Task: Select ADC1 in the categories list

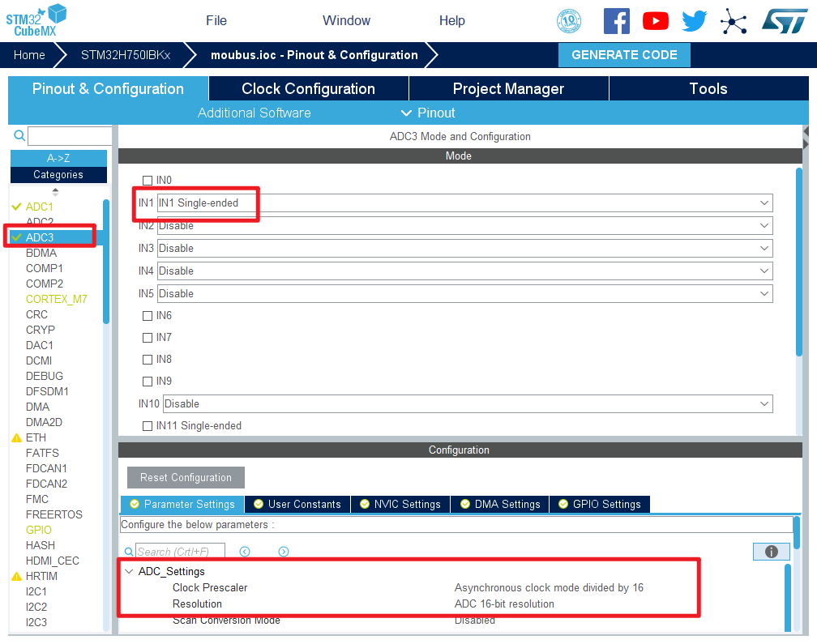Action: [x=39, y=207]
